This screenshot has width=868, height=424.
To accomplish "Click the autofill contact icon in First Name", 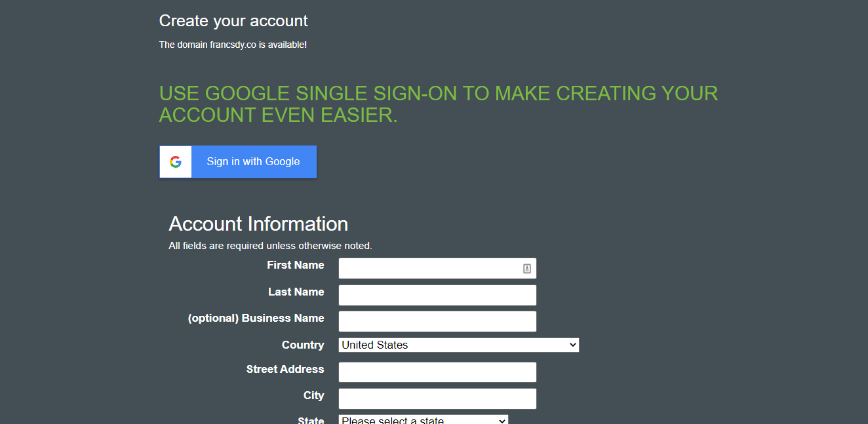I will point(527,269).
